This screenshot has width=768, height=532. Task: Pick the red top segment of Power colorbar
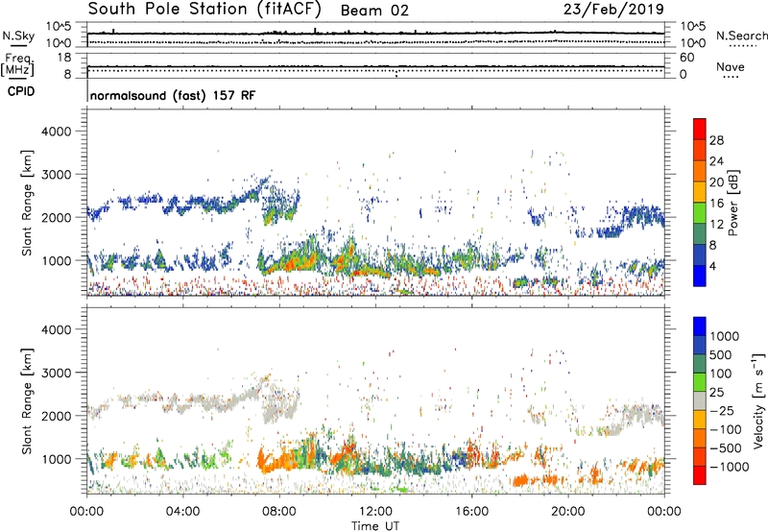coord(700,129)
